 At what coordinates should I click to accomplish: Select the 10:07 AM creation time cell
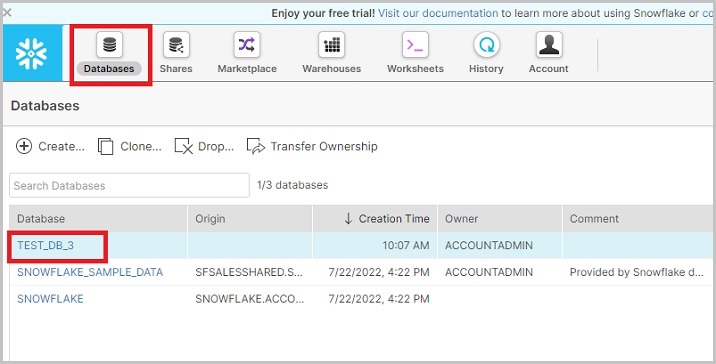[375, 245]
